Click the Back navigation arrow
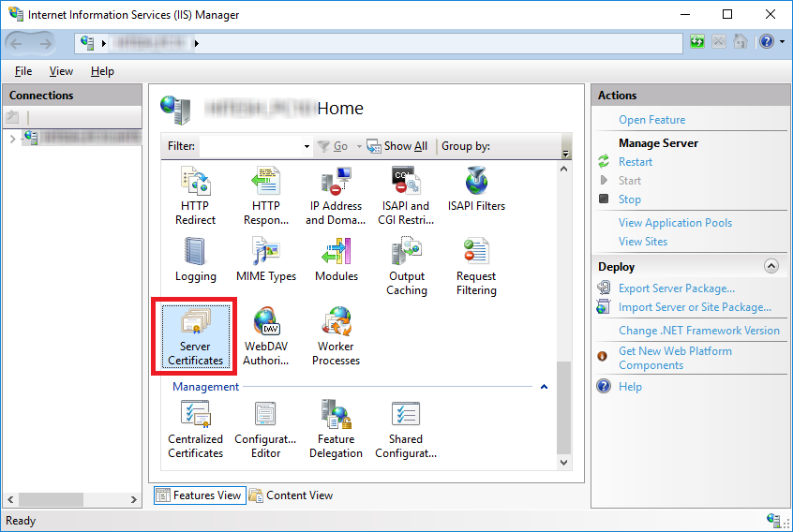 tap(16, 43)
